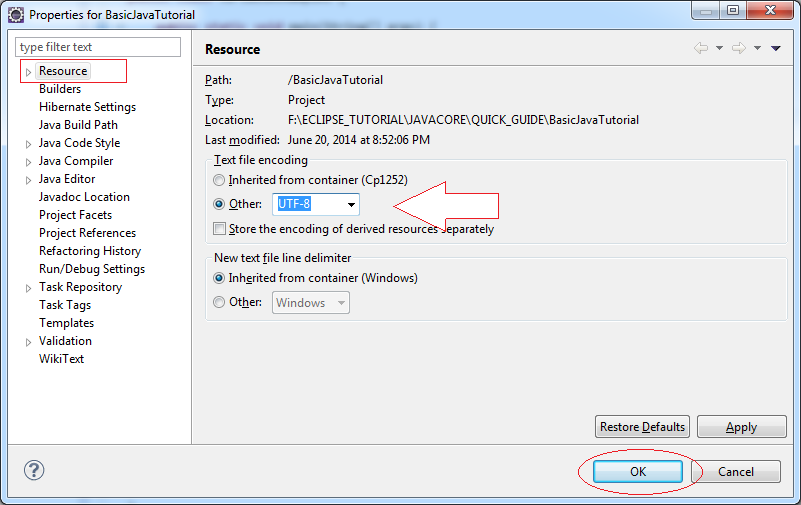The image size is (801, 505).
Task: Select Java Build Path in the list
Action: pos(78,125)
